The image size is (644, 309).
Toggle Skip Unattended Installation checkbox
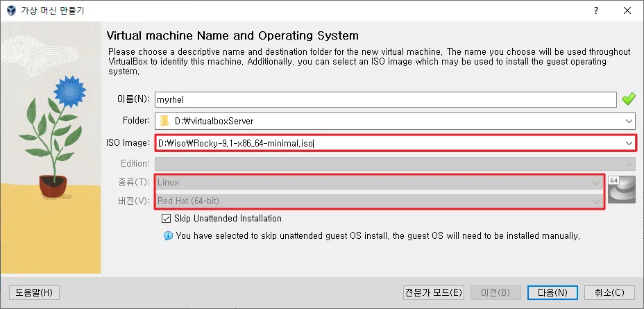(166, 218)
